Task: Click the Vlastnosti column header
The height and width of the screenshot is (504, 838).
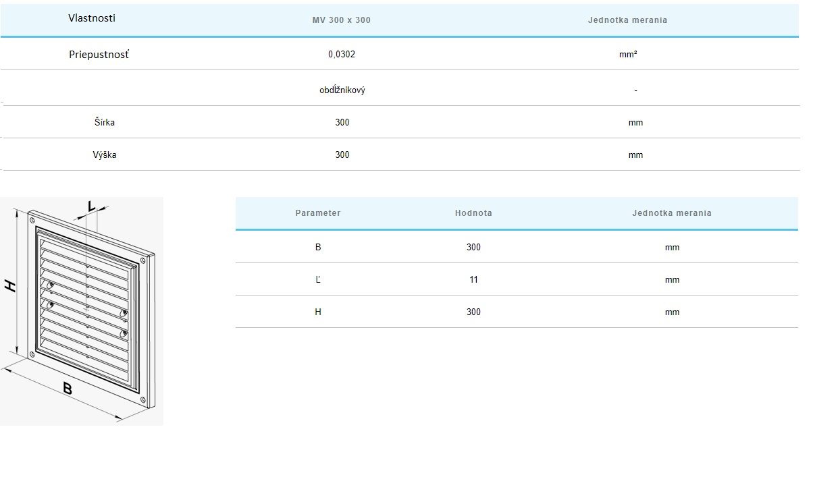Action: point(92,18)
